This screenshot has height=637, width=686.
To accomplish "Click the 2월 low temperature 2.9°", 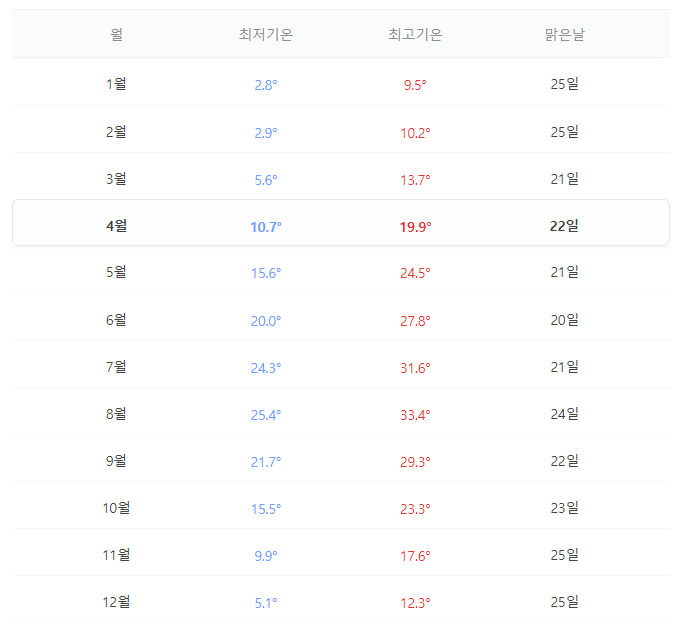I will (266, 133).
